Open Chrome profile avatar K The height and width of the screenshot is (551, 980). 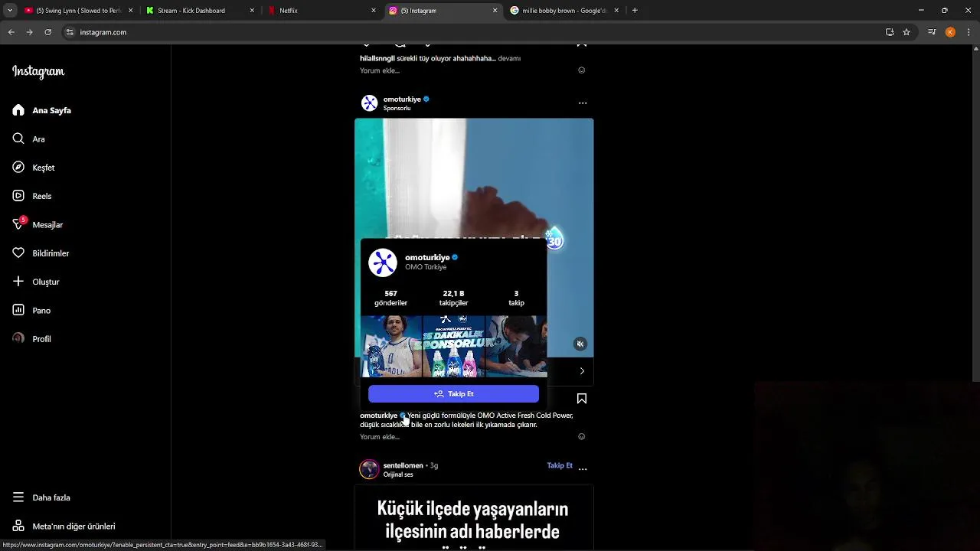950,32
